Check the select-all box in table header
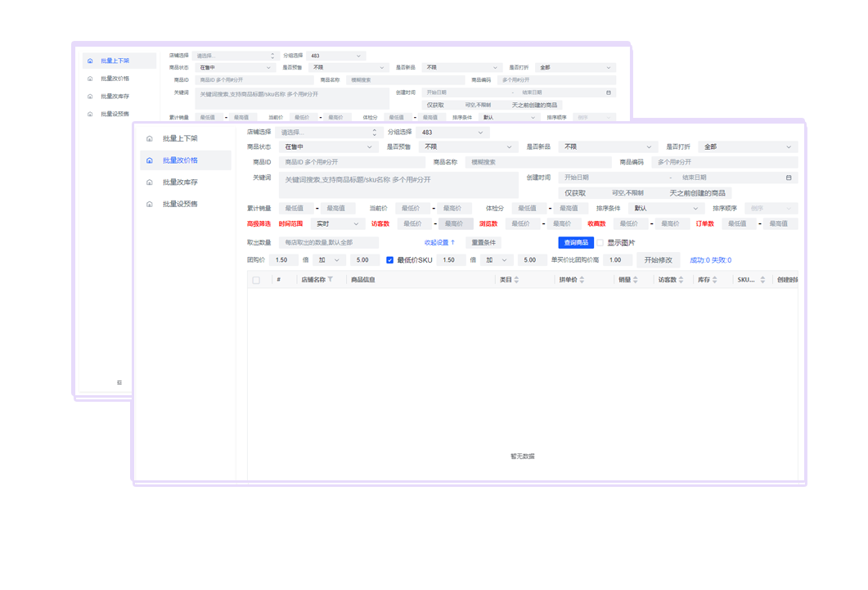 tap(256, 280)
